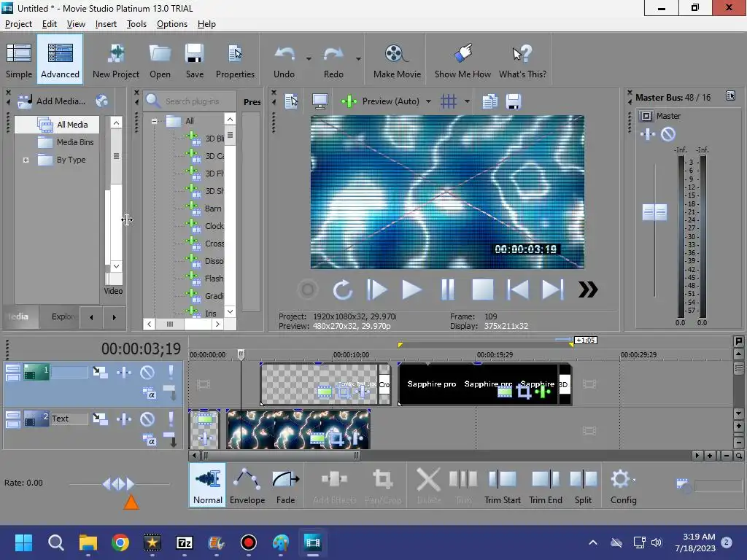Viewport: 747px width, 560px height.
Task: Select Media Bins folder
Action: tap(66, 142)
